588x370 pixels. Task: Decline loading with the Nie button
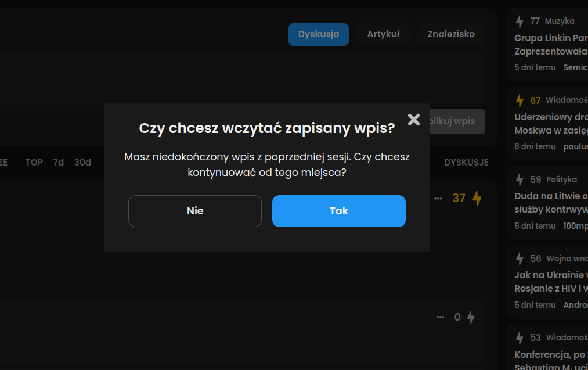click(x=195, y=211)
